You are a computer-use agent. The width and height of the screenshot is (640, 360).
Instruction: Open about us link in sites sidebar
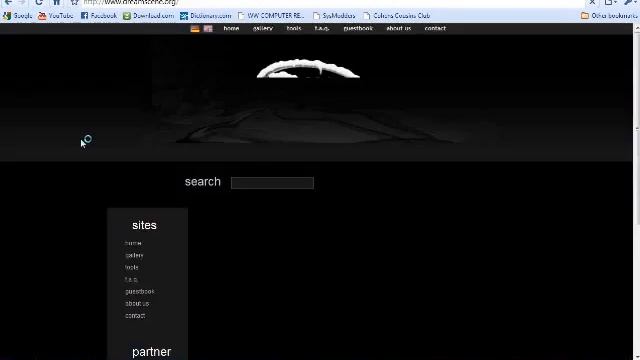(137, 304)
